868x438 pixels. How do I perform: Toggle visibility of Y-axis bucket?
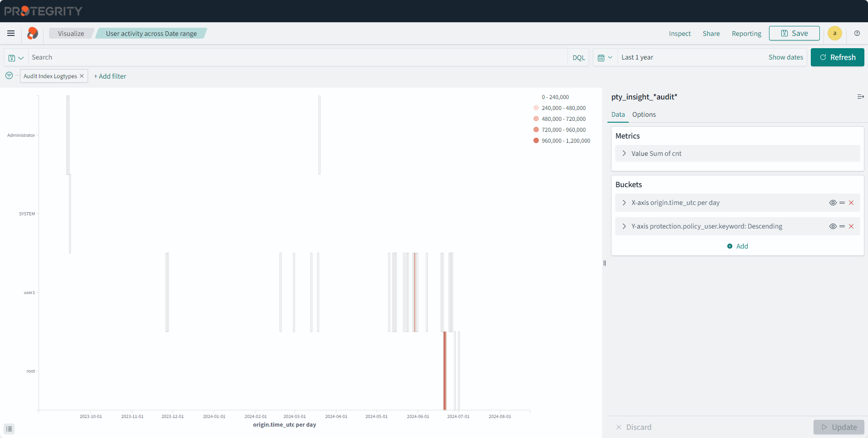pos(833,226)
